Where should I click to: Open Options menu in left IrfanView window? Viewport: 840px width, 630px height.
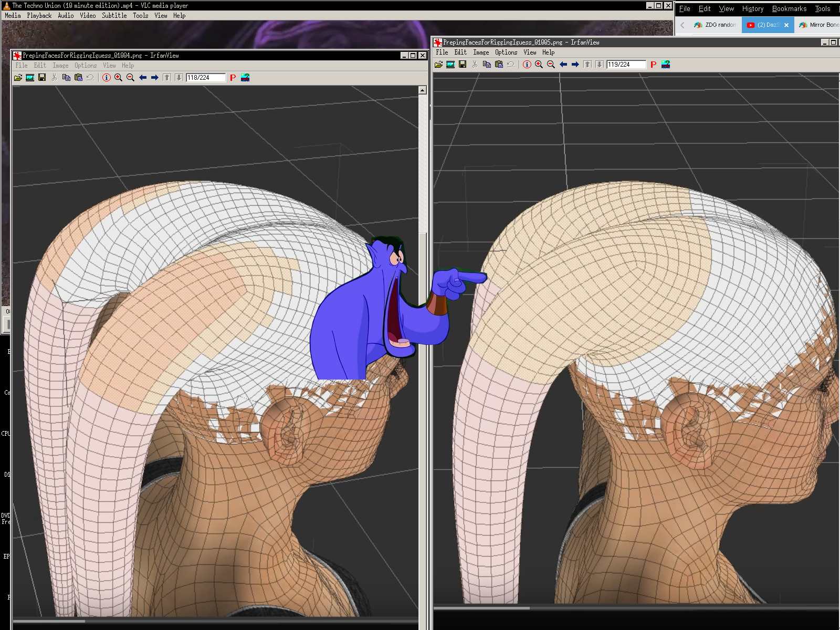[x=86, y=66]
